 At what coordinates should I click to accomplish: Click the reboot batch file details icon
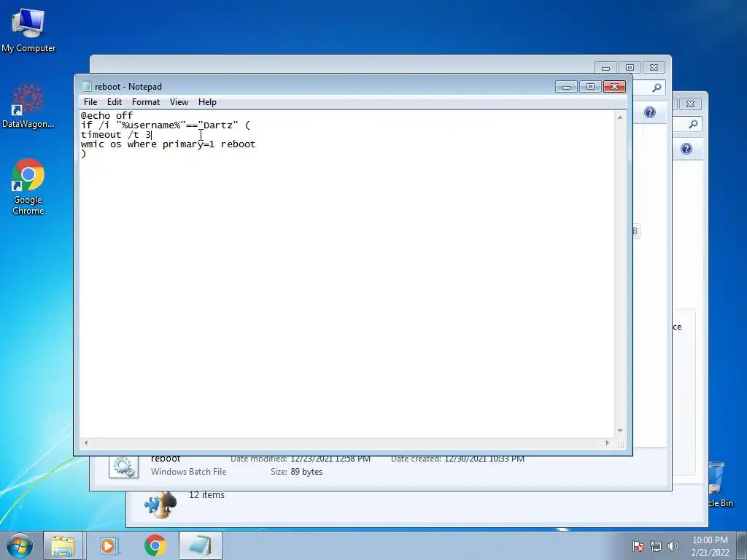(x=124, y=467)
